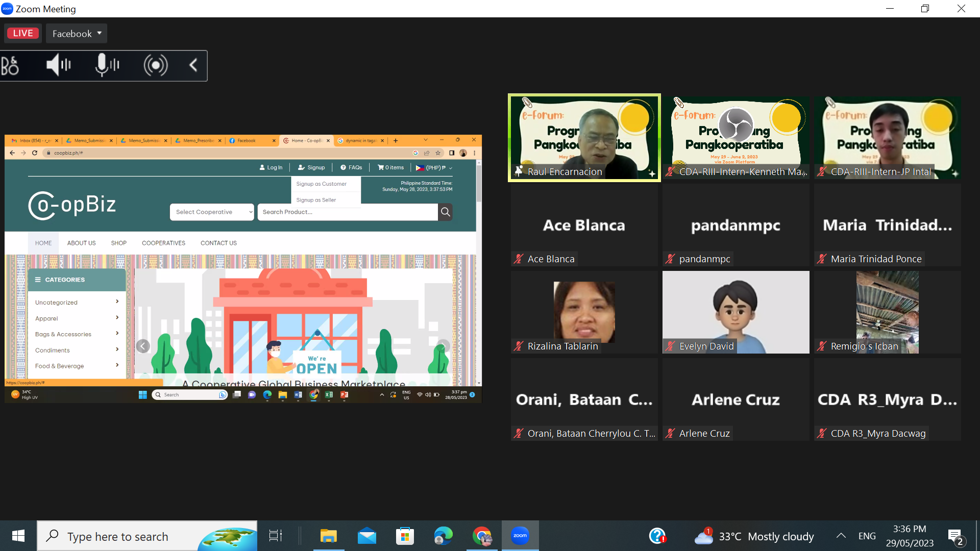
Task: Click Arlene Cruz's muted microphone icon
Action: pos(670,434)
